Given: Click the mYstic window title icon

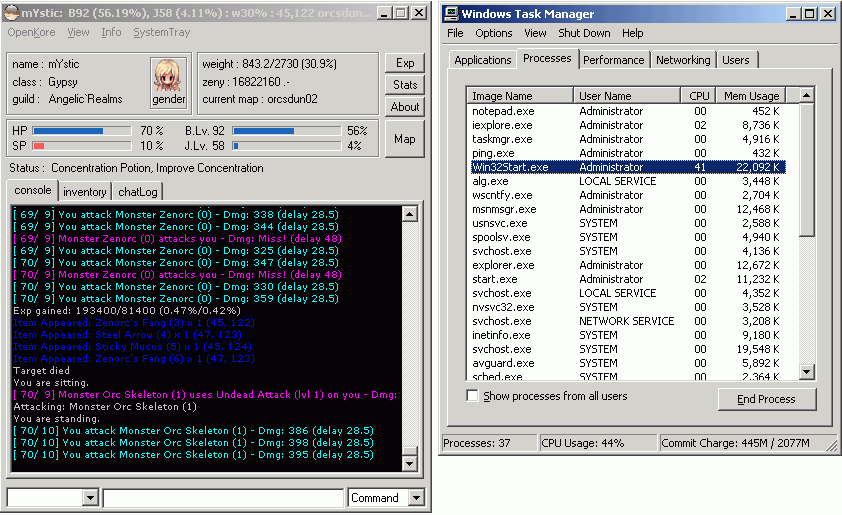Looking at the screenshot, I should pos(11,12).
